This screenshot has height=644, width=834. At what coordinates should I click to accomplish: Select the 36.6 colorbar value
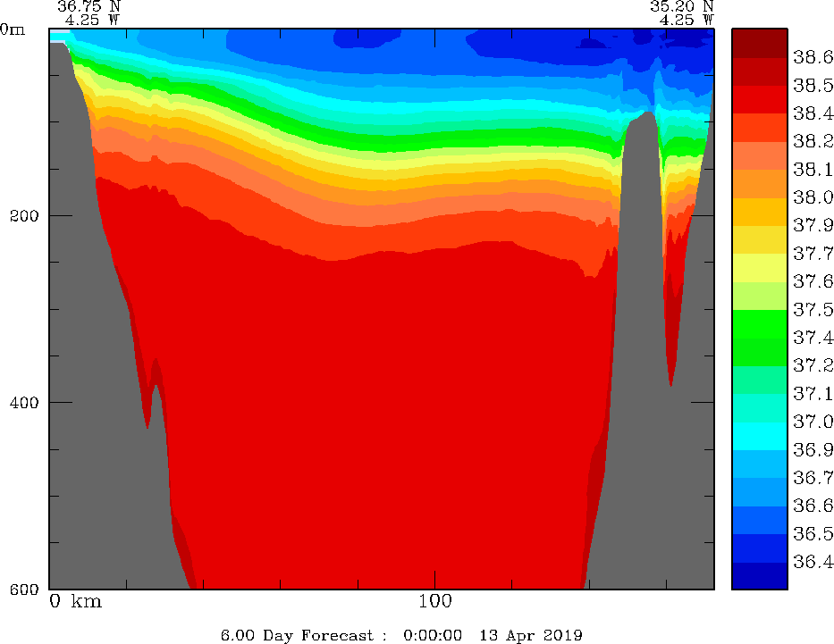tap(813, 506)
